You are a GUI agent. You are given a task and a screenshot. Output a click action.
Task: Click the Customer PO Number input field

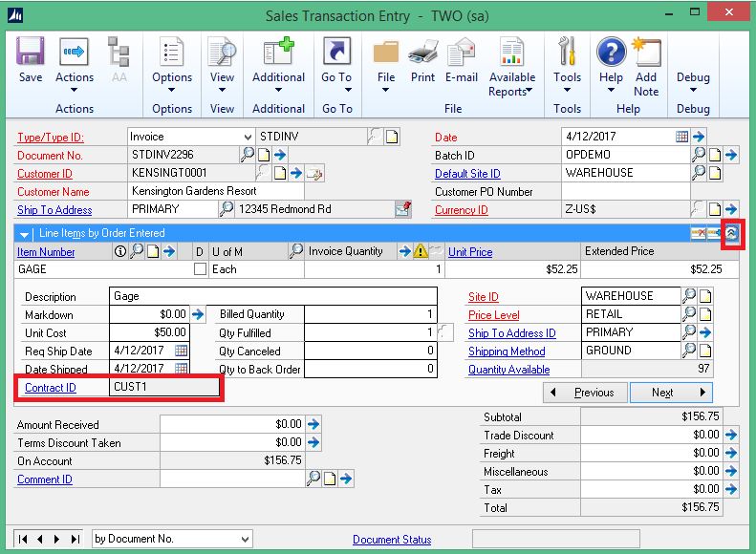click(x=626, y=191)
